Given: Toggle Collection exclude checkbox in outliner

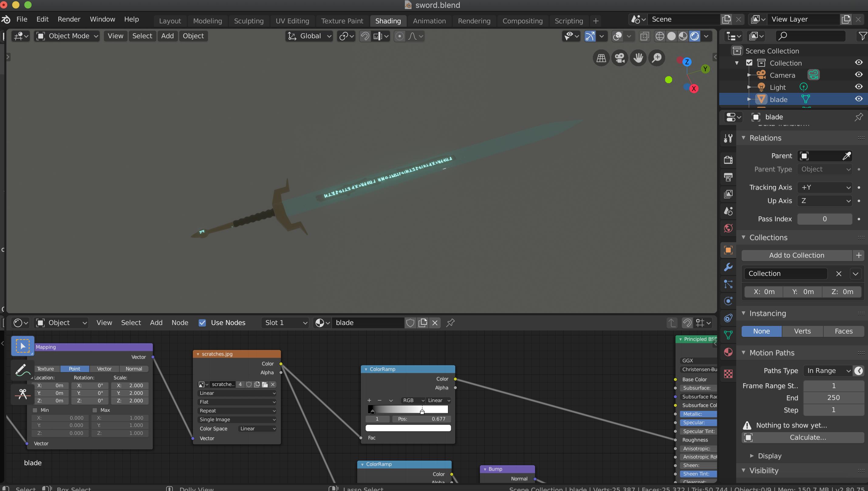Looking at the screenshot, I should click(749, 63).
